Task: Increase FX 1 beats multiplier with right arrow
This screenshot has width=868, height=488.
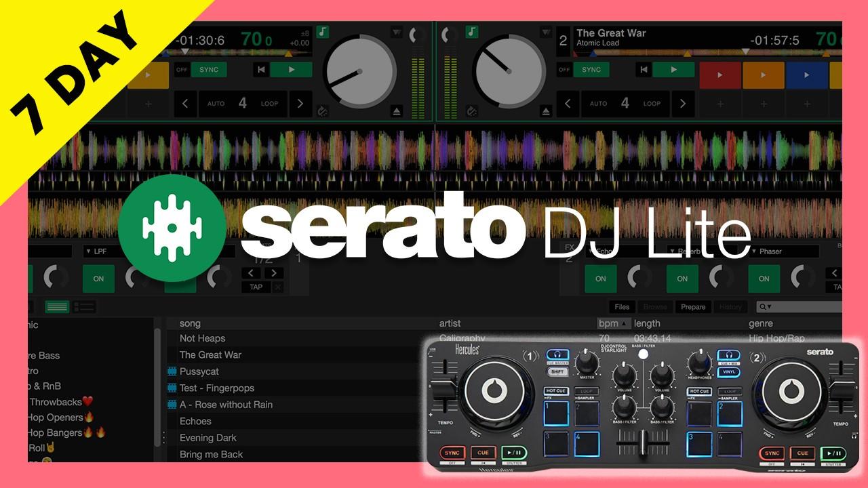Action: [x=274, y=273]
